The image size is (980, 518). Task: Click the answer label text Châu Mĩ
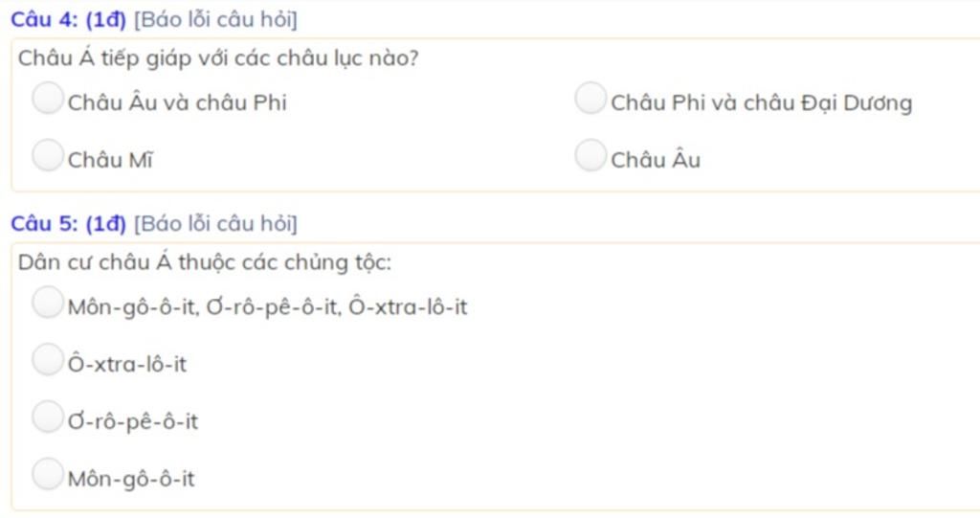pos(110,160)
